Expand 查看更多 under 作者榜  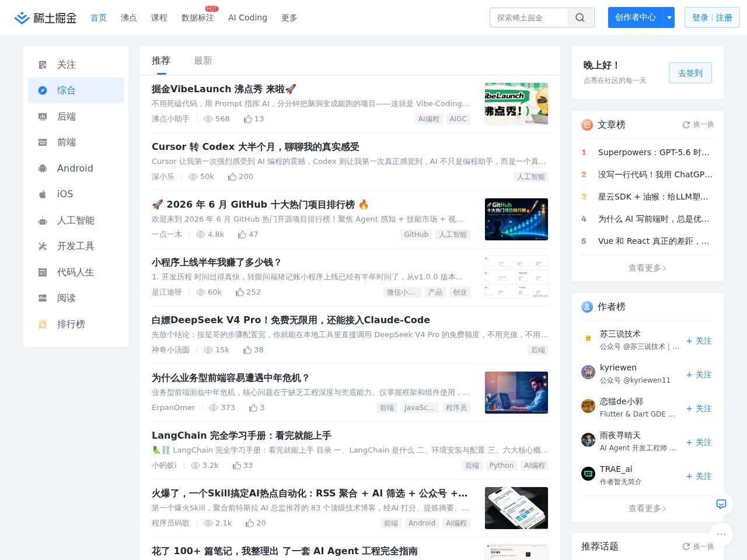[647, 509]
